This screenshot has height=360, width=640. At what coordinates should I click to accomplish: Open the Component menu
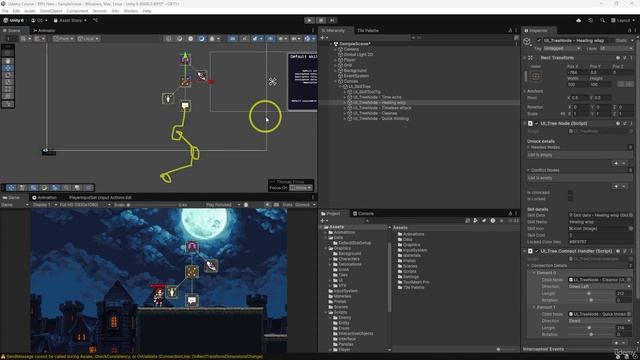point(77,11)
